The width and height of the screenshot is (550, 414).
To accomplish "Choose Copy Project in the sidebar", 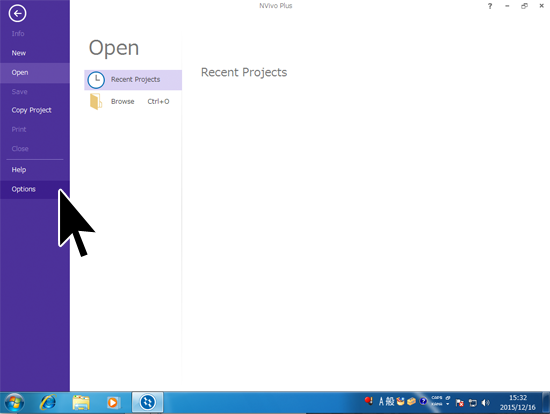I will click(x=32, y=110).
